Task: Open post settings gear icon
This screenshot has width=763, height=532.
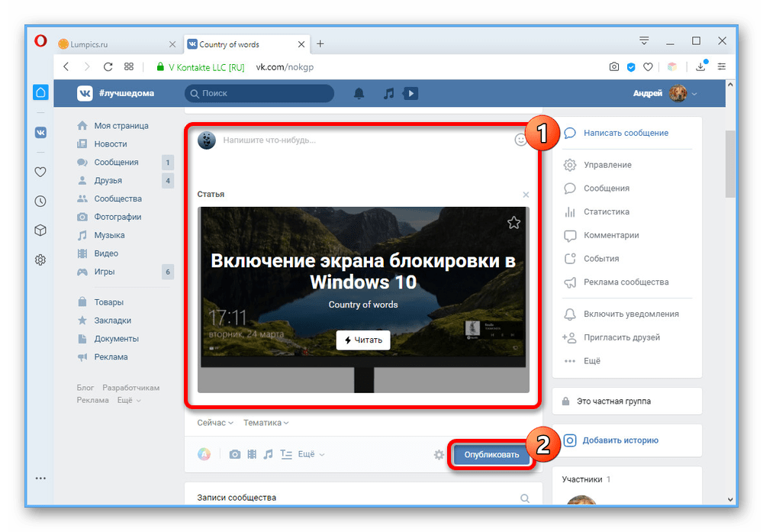Action: (x=439, y=455)
